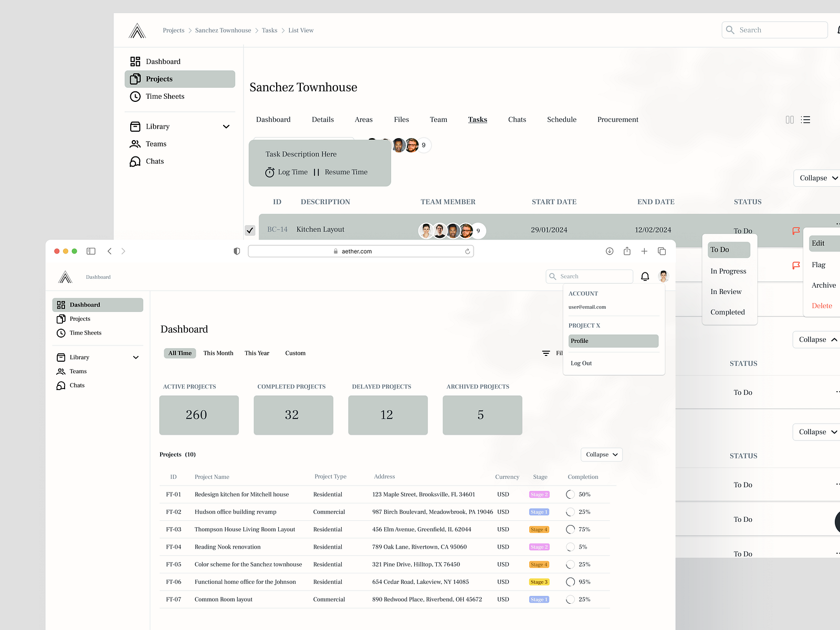This screenshot has height=630, width=840.
Task: Select the This Month time filter
Action: coord(218,353)
